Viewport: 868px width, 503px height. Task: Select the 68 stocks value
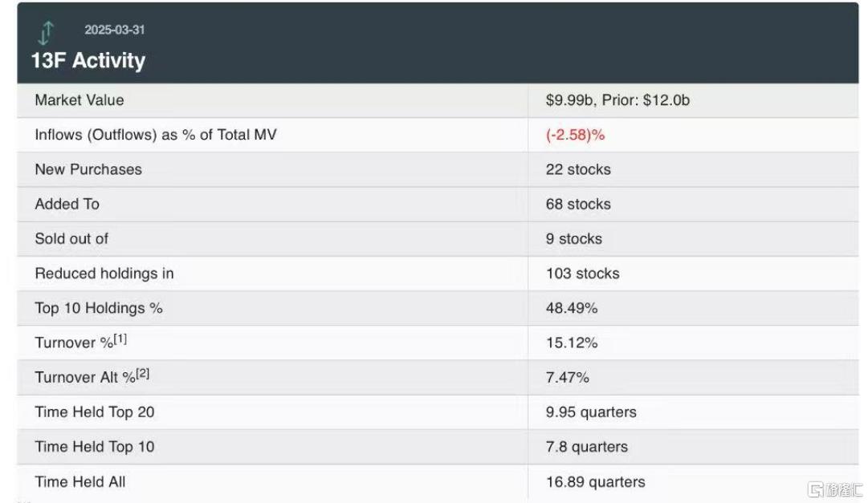click(x=578, y=205)
